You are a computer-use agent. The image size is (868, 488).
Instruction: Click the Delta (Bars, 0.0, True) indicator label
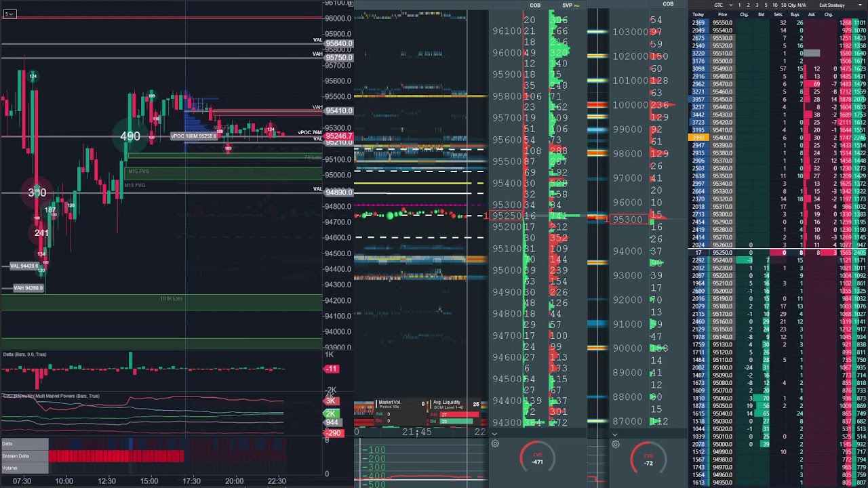[24, 354]
